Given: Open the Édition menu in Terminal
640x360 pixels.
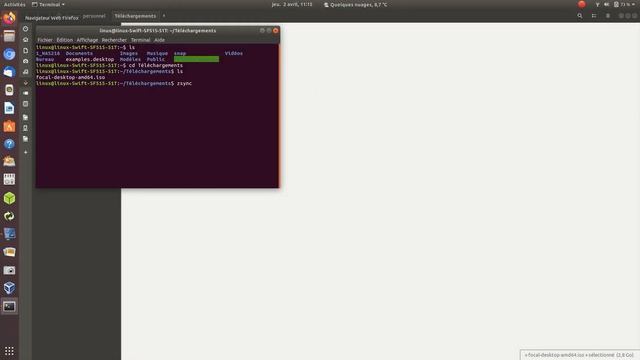Looking at the screenshot, I should [x=64, y=40].
